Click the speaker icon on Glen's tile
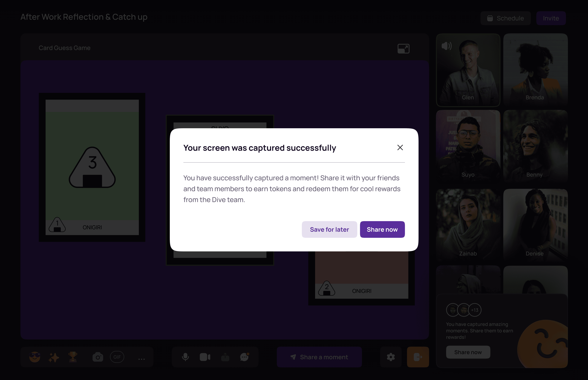 click(x=447, y=46)
